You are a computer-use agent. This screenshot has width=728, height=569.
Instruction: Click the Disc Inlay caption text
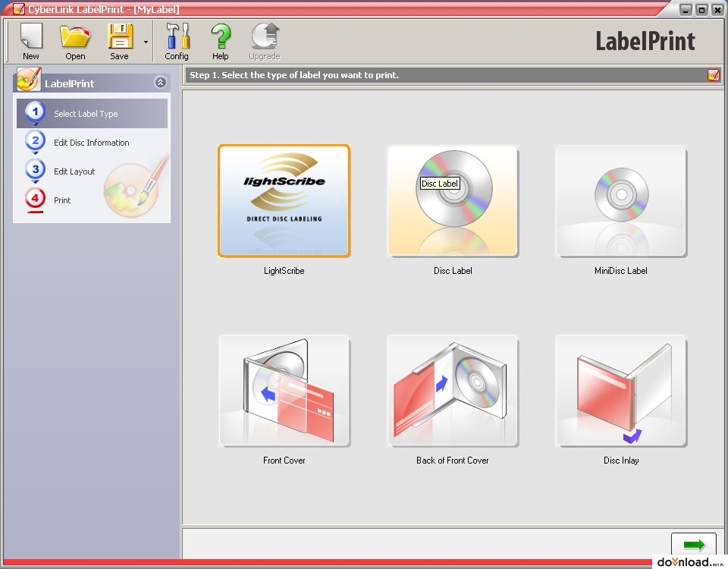point(621,461)
